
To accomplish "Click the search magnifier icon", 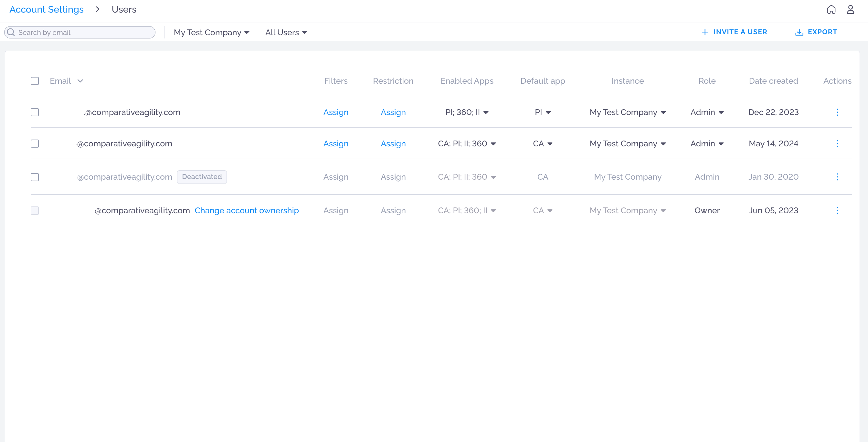I will (x=11, y=32).
